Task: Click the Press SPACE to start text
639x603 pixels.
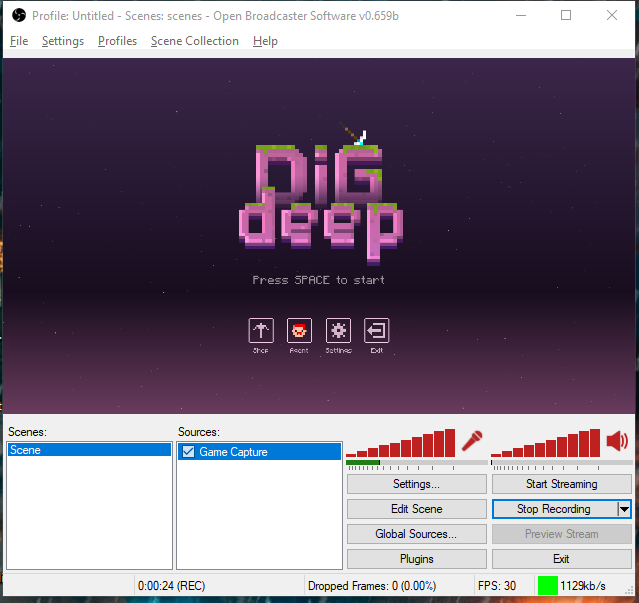Action: click(318, 280)
